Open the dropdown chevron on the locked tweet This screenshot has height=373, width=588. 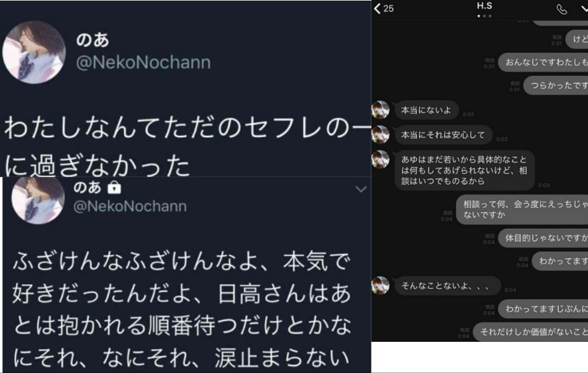point(361,189)
